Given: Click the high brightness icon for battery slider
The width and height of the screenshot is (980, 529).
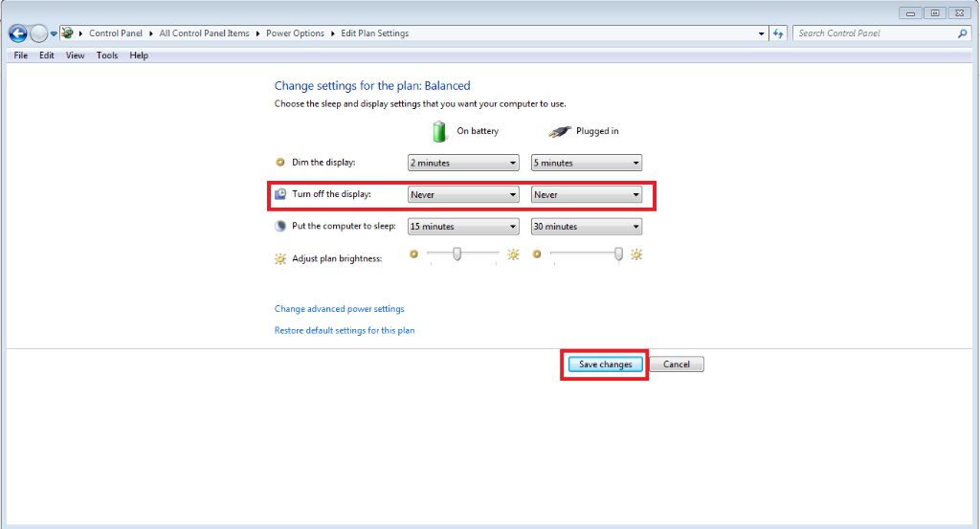Looking at the screenshot, I should 513,254.
